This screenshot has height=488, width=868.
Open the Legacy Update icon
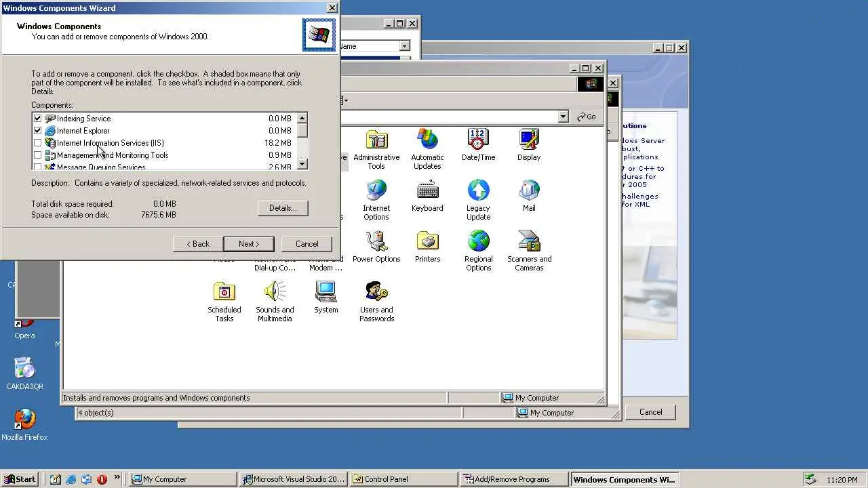pyautogui.click(x=478, y=201)
